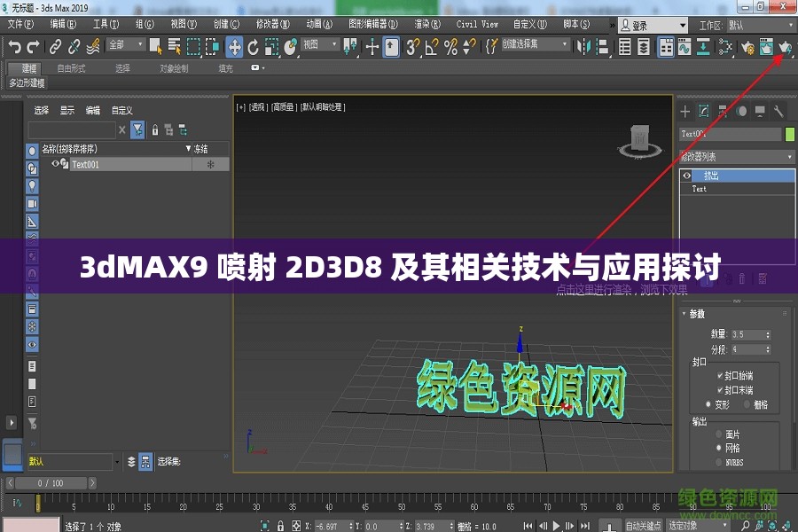Open the Create tab plus icon
This screenshot has height=532, width=798.
685,111
